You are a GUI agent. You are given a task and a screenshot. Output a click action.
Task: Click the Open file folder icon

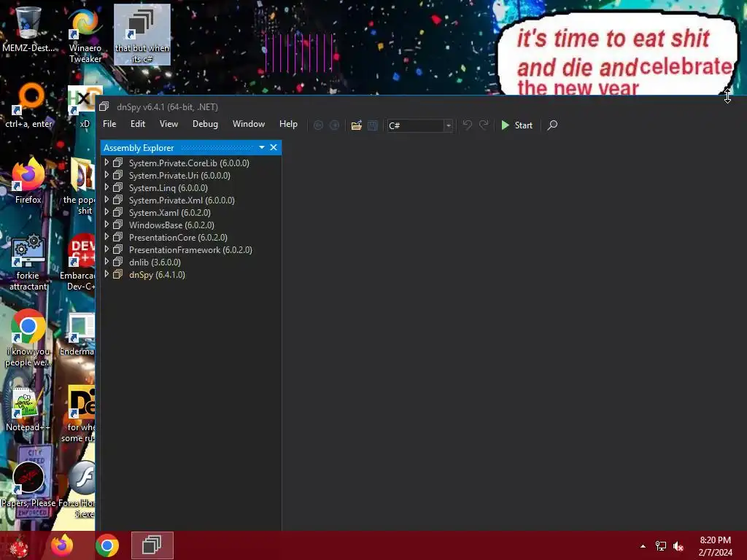pyautogui.click(x=356, y=125)
